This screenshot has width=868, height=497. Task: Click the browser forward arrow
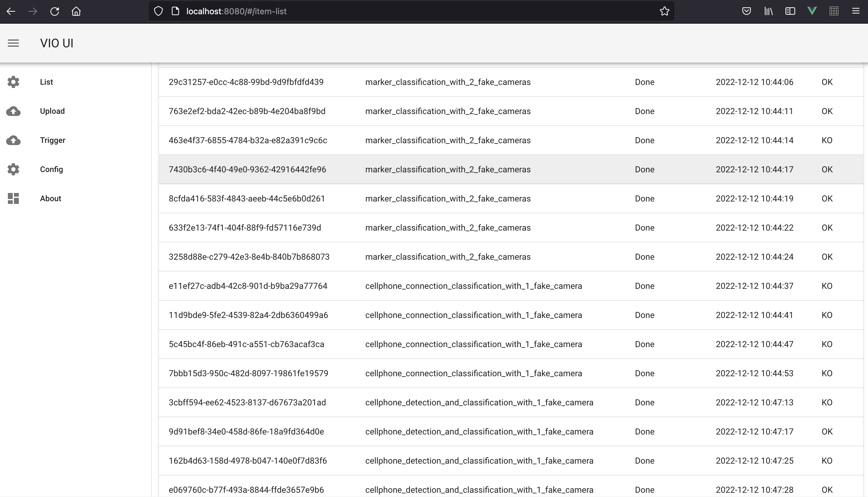(33, 11)
